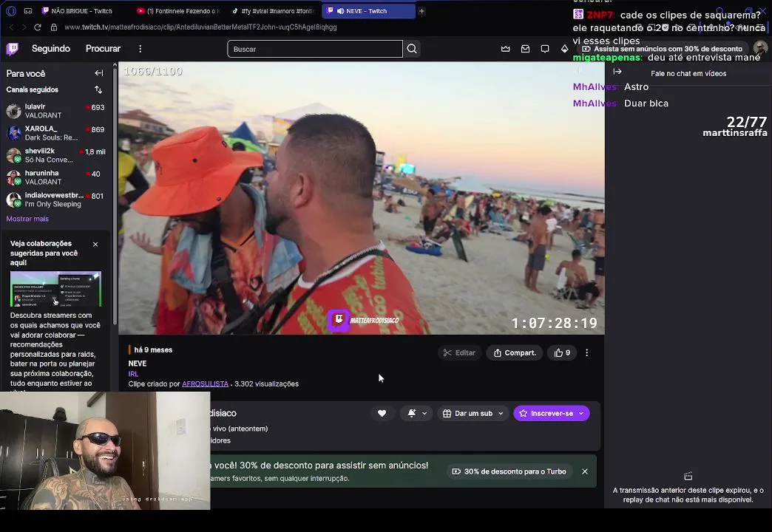Click the browser address bar
The width and height of the screenshot is (772, 532).
(200, 27)
